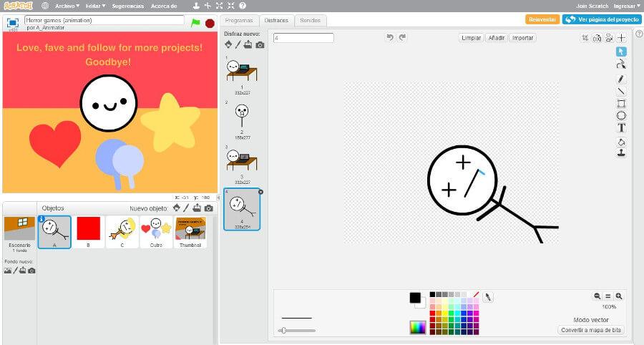Zoom in the paint canvas
Screen dimensions: 644x345
tap(618, 296)
